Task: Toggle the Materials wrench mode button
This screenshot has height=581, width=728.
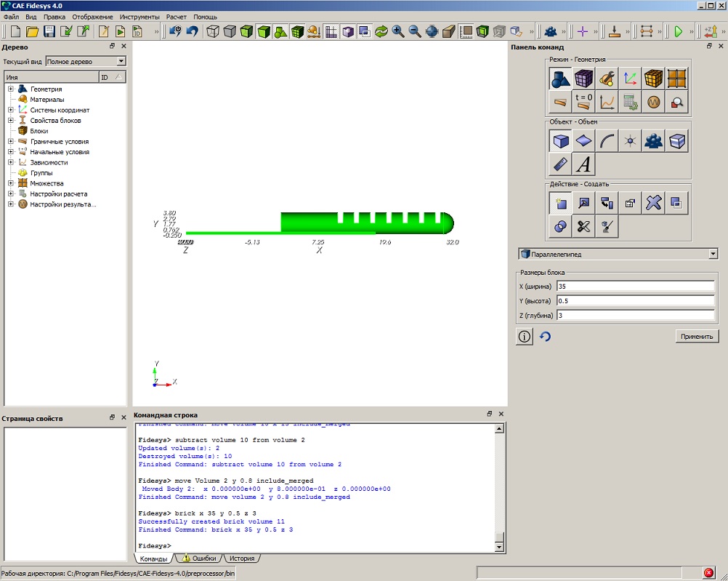Action: pos(607,78)
